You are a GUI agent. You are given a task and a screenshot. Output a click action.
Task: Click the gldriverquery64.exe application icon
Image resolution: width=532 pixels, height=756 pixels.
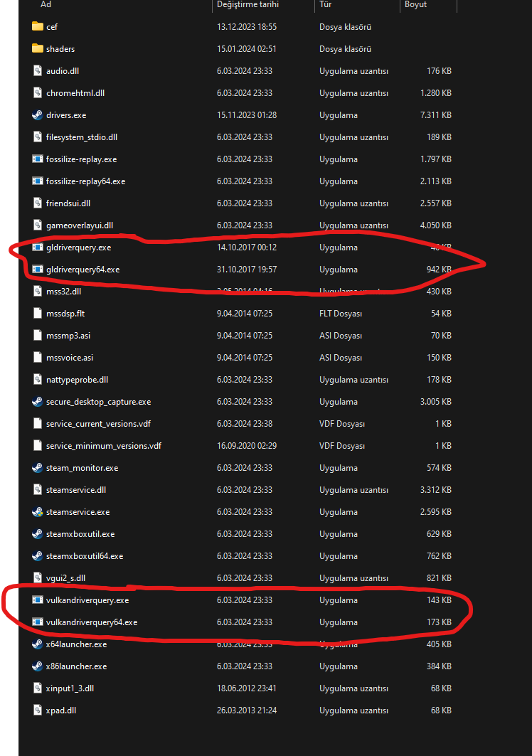(x=38, y=269)
